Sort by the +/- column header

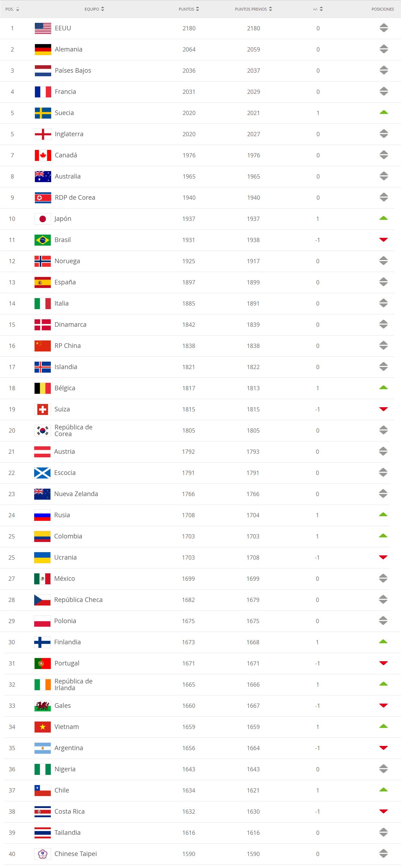click(318, 9)
